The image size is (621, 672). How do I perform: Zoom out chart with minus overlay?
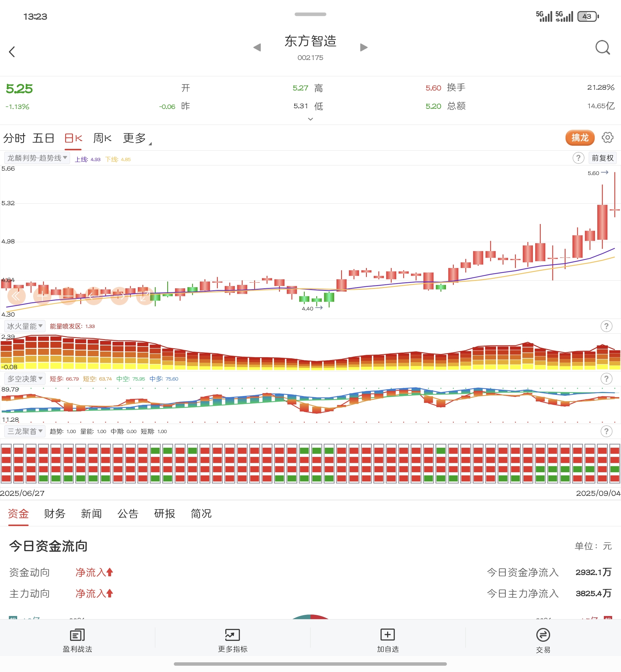click(68, 296)
